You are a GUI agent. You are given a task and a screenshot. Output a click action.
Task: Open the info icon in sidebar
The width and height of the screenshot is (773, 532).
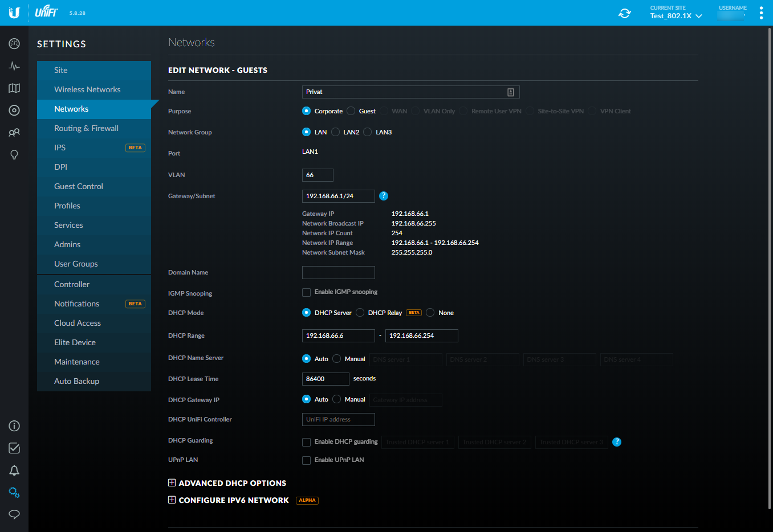(14, 426)
